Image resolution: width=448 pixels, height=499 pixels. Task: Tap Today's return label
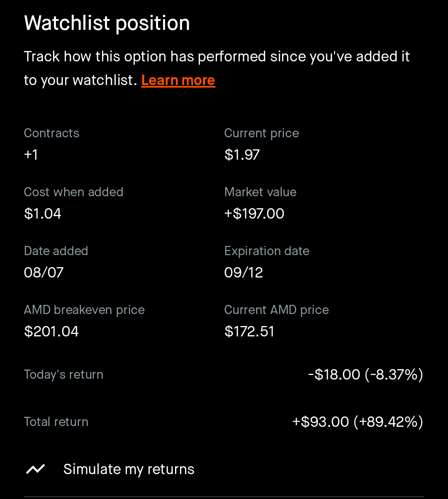click(63, 375)
